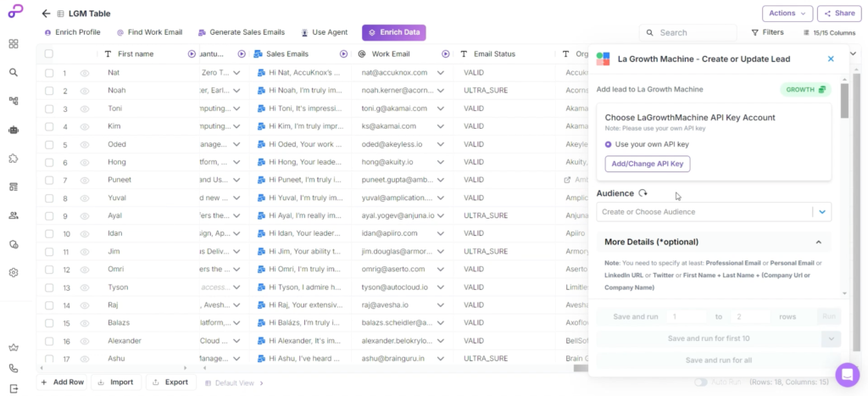This screenshot has height=396, width=868.
Task: Open the Actions dropdown
Action: (787, 14)
